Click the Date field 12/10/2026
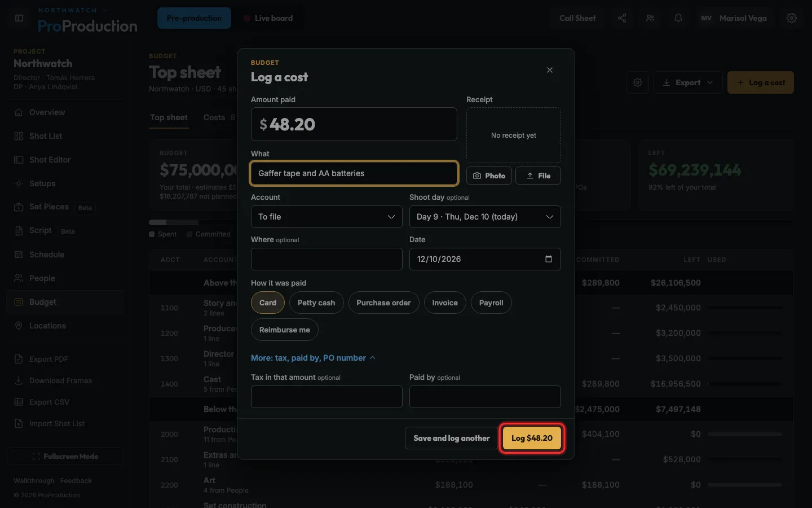The image size is (812, 508). point(485,259)
